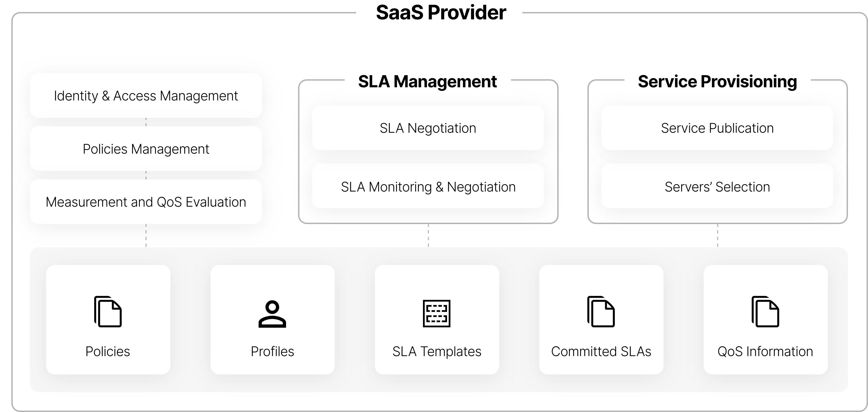
Task: Click the Policies card label
Action: tap(108, 351)
